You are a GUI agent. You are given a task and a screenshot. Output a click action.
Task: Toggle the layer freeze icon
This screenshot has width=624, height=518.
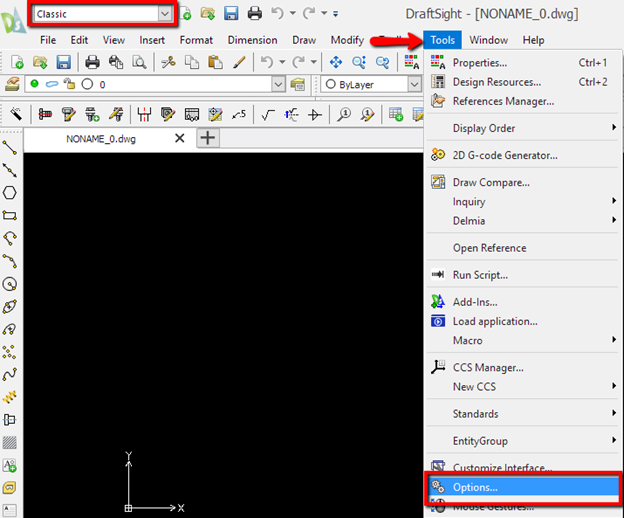(x=52, y=84)
